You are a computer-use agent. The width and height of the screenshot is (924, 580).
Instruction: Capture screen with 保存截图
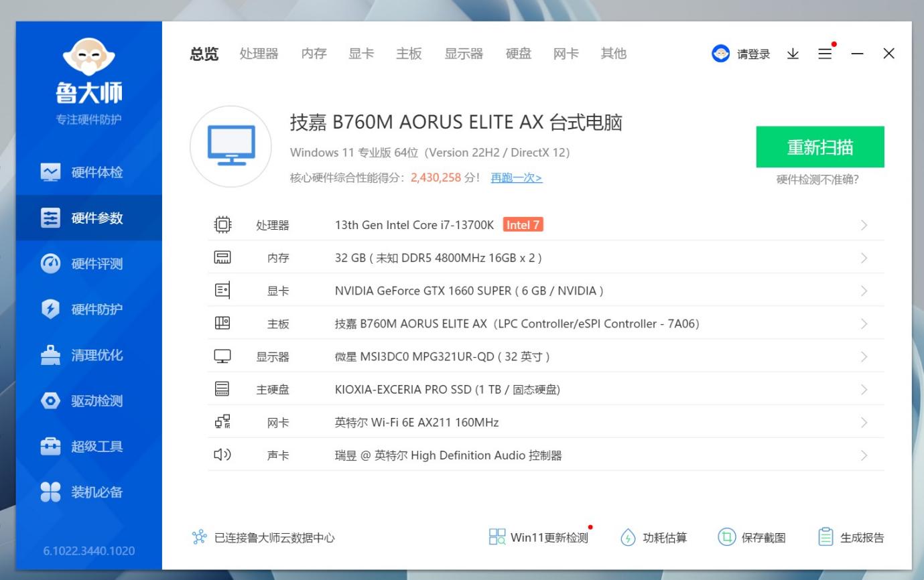pos(752,536)
